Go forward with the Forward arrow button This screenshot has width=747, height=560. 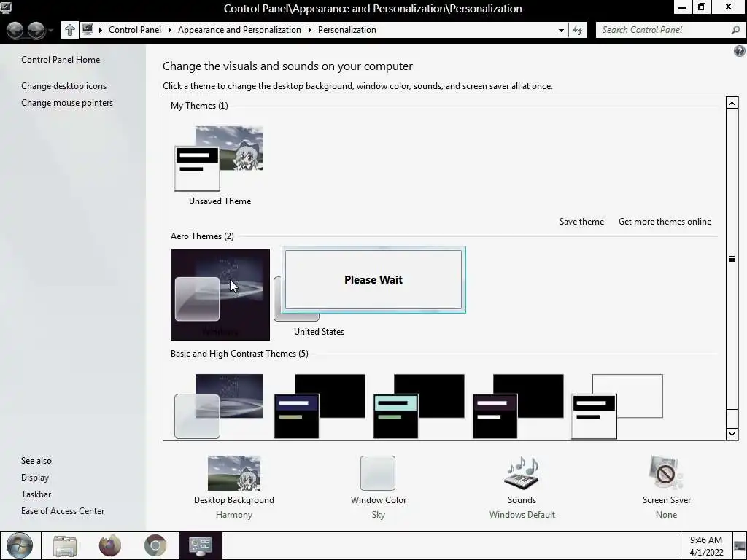point(36,30)
